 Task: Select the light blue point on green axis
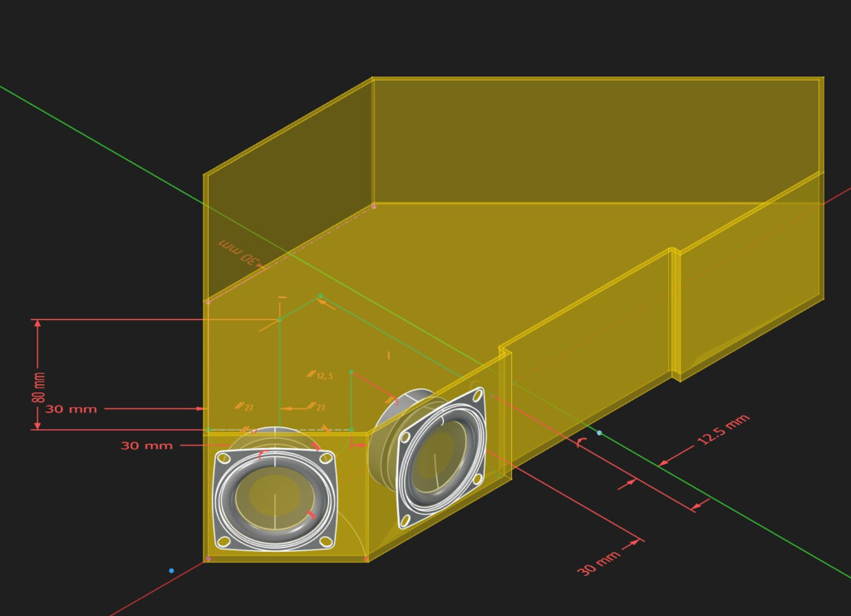point(599,432)
